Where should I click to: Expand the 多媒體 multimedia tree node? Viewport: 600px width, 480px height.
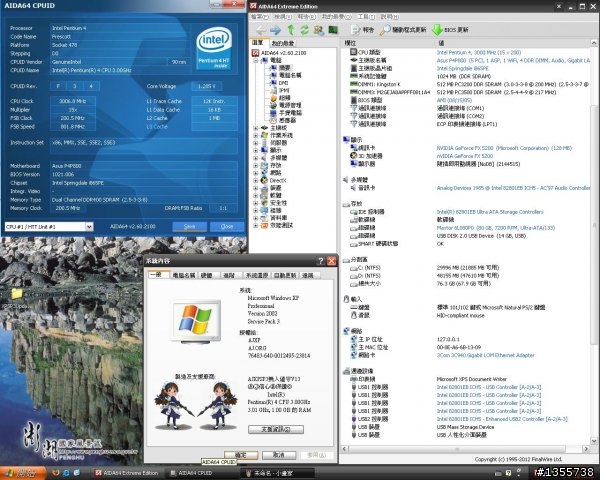click(255, 158)
